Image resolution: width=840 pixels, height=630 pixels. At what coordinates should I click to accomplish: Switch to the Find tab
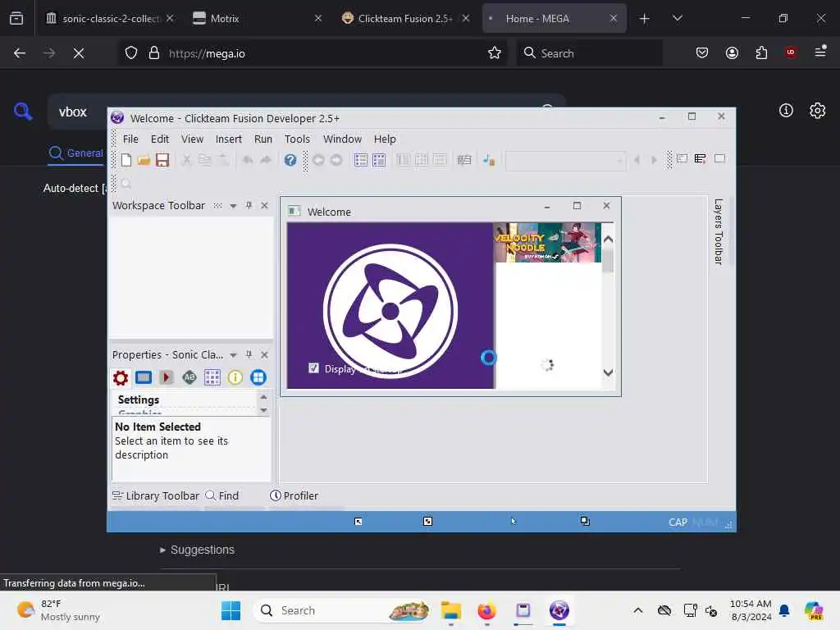click(x=222, y=495)
